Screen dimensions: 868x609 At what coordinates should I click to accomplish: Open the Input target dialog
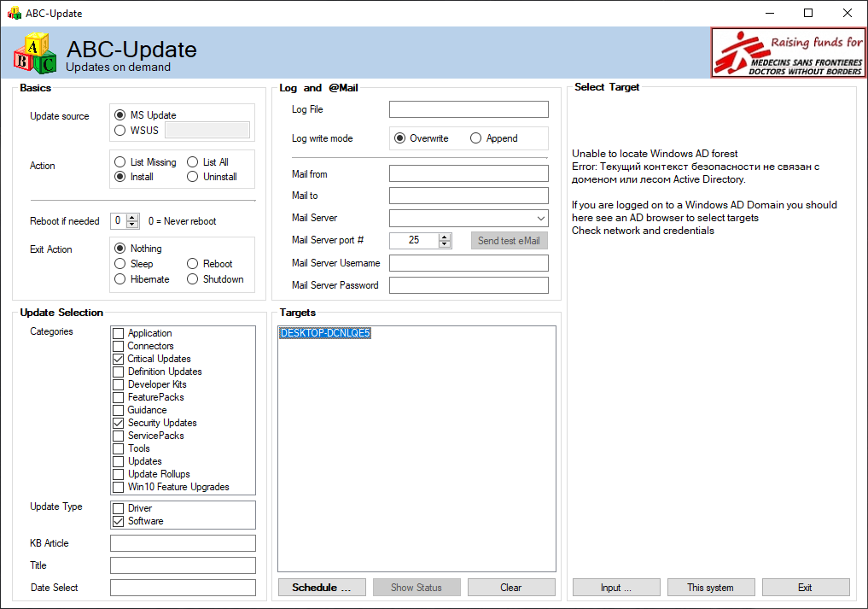pos(616,588)
